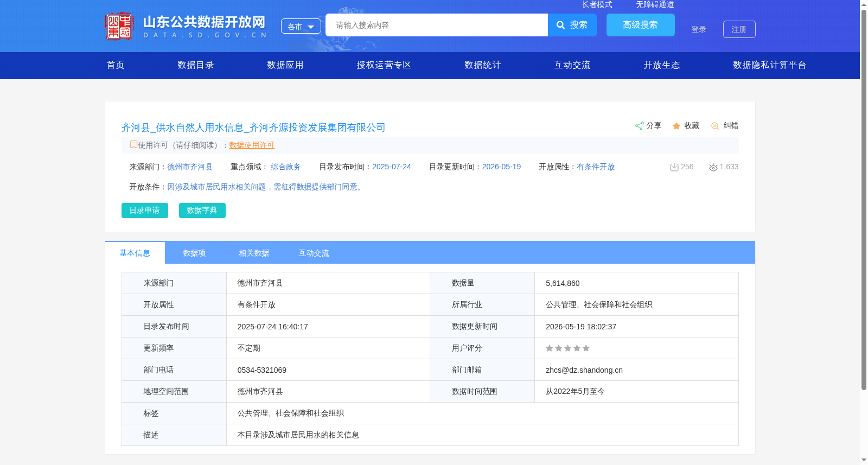
Task: Open 数据统计 menu item
Action: click(483, 65)
